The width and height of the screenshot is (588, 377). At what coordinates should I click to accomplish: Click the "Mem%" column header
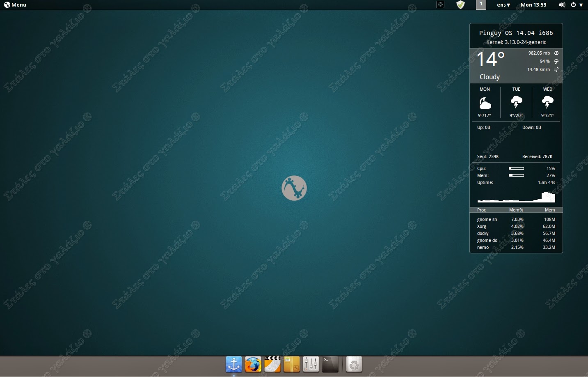click(516, 210)
